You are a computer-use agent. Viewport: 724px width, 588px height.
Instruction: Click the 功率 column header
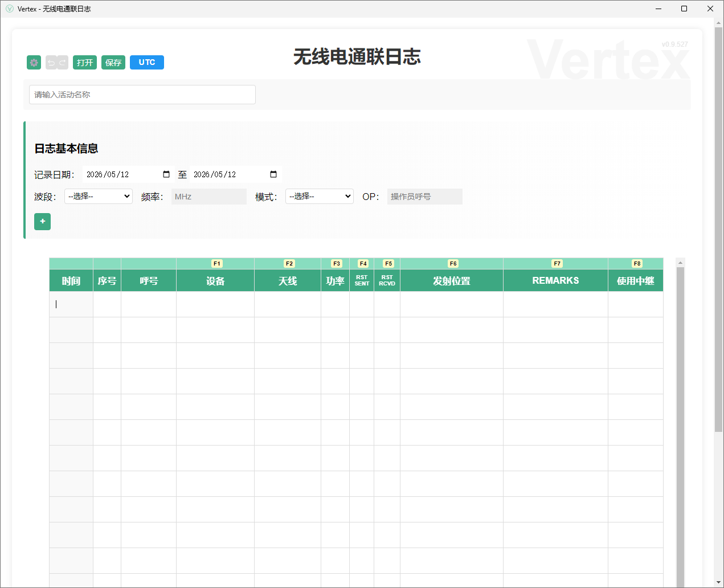point(335,281)
